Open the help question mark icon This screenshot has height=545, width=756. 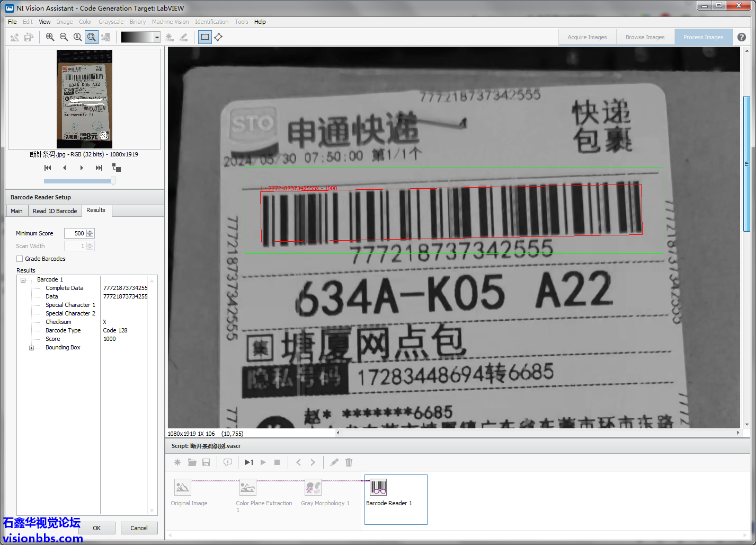point(742,37)
